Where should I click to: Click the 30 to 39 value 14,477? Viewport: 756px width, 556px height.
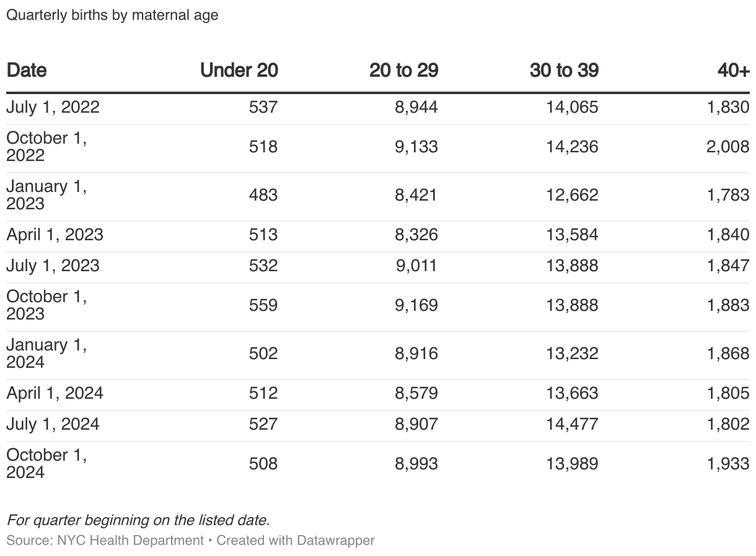coord(572,424)
